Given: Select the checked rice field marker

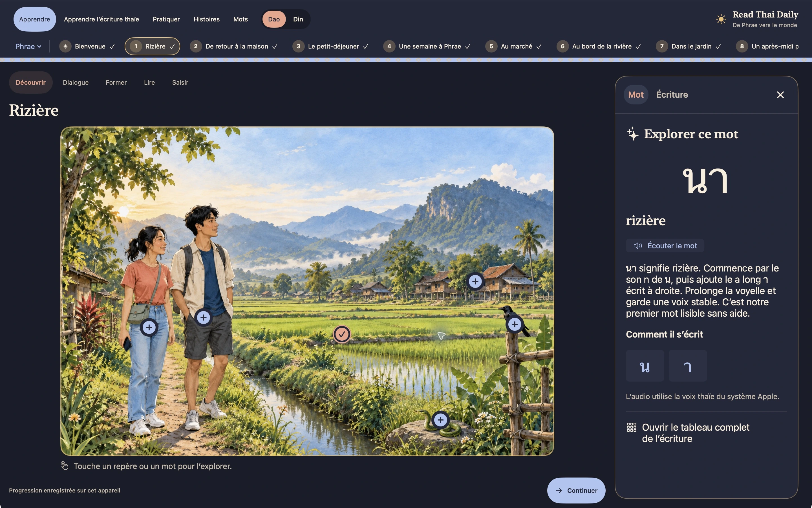Looking at the screenshot, I should pos(342,334).
